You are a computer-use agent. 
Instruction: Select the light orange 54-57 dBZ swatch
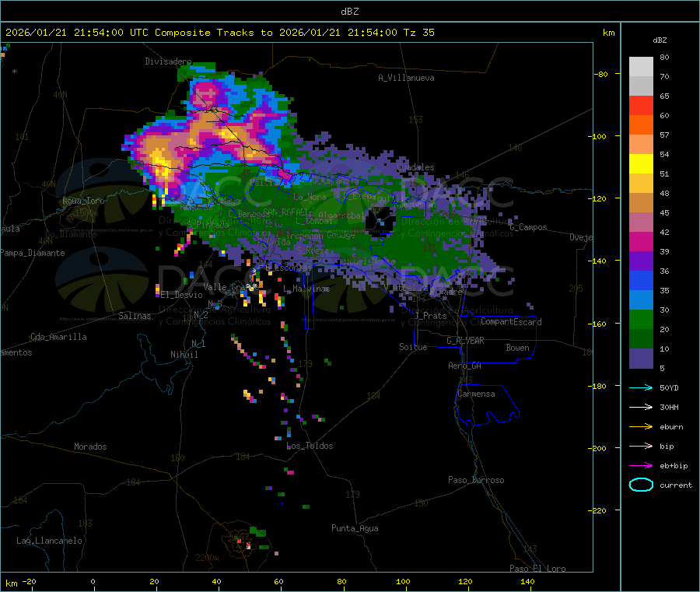[641, 145]
